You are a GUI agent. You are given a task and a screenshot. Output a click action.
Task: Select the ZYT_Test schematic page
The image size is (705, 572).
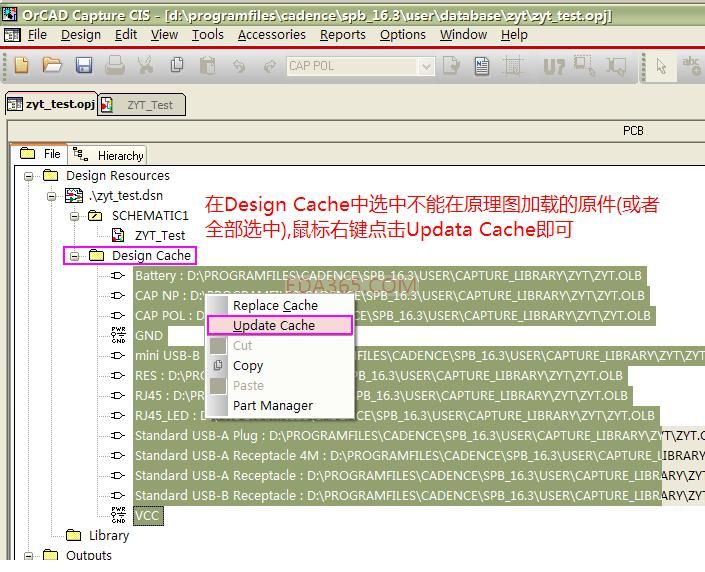[x=160, y=235]
